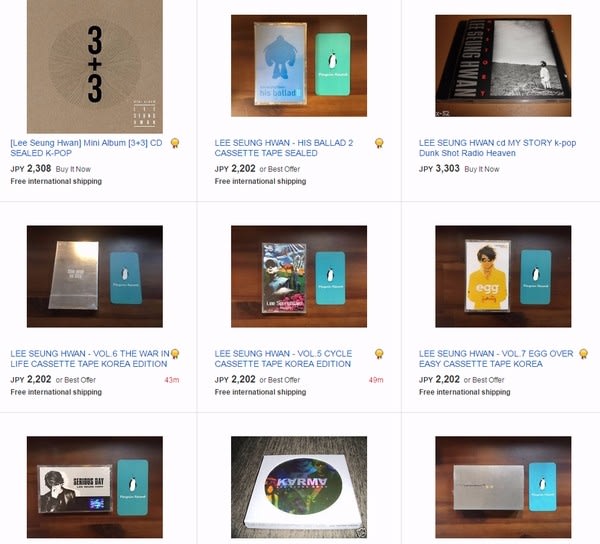This screenshot has height=544, width=600.
Task: Open VOL.5 CYCLE CASSETTE TAPE listing link
Action: pyautogui.click(x=283, y=358)
